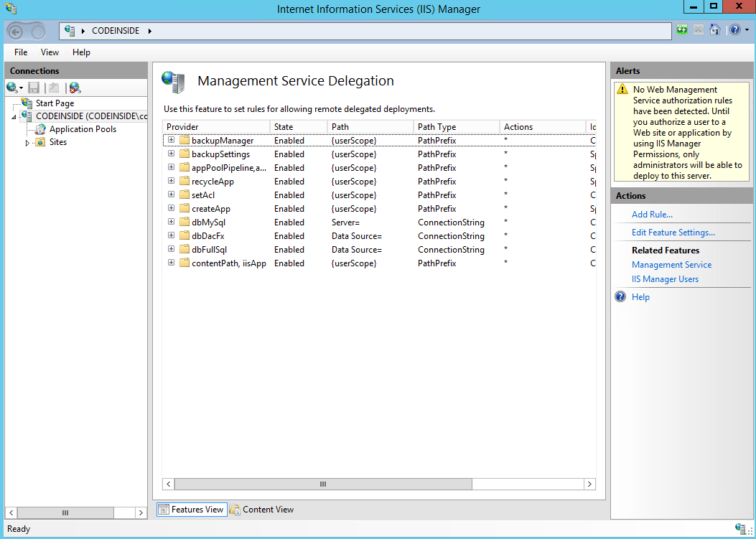
Task: Click the Refresh page icon in address bar
Action: [x=682, y=30]
